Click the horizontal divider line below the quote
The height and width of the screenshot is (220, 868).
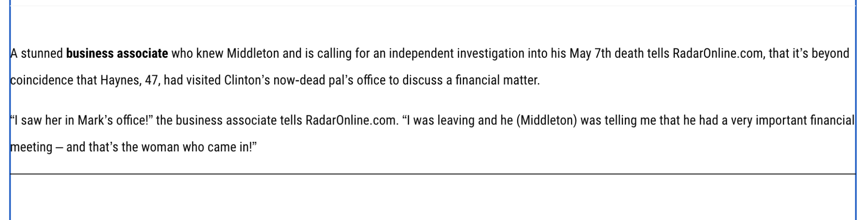tap(432, 174)
